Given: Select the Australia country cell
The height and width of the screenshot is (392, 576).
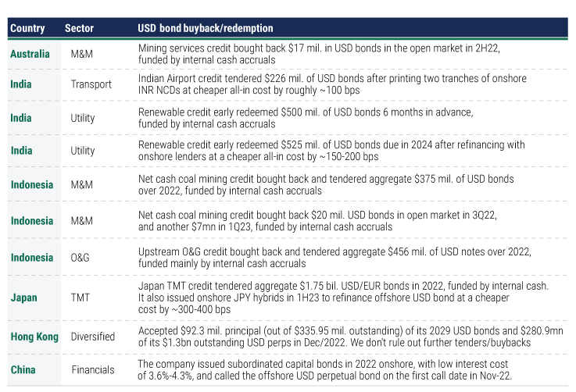Looking at the screenshot, I should [30, 54].
